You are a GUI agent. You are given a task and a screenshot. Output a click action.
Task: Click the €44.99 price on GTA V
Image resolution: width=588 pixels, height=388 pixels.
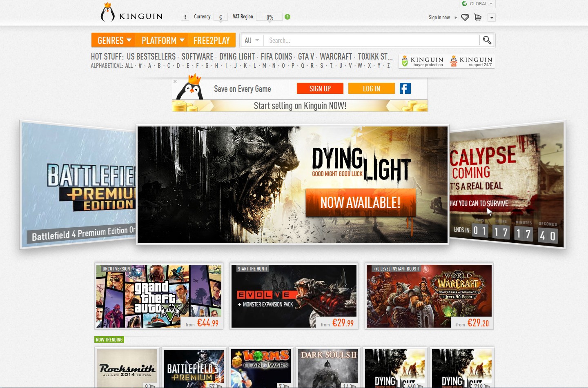point(208,323)
